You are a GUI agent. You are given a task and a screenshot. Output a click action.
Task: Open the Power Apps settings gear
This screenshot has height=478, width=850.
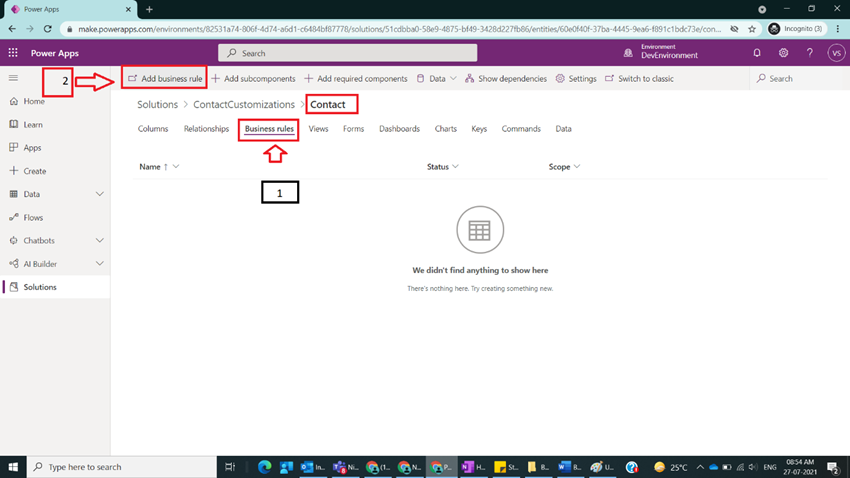click(x=783, y=53)
